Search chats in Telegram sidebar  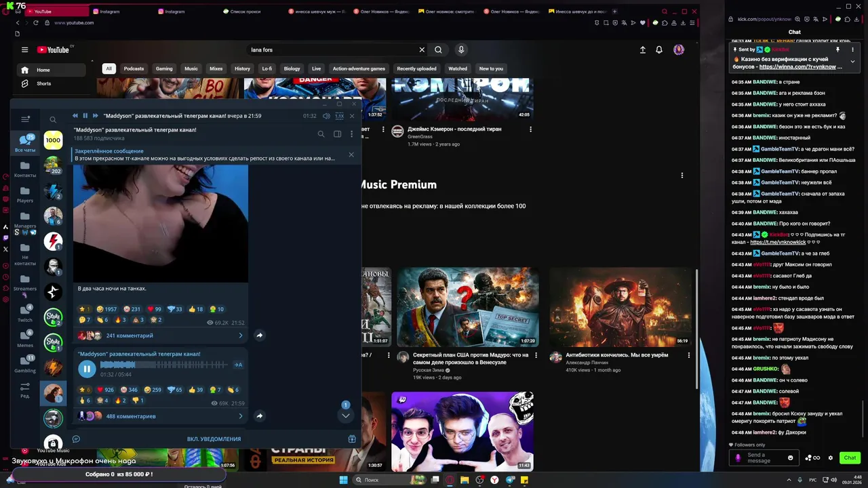point(53,119)
